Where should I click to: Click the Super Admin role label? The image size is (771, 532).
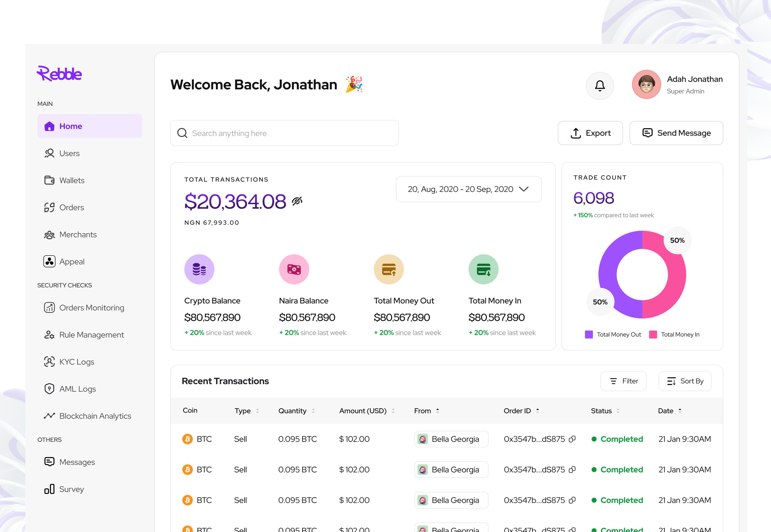point(685,91)
